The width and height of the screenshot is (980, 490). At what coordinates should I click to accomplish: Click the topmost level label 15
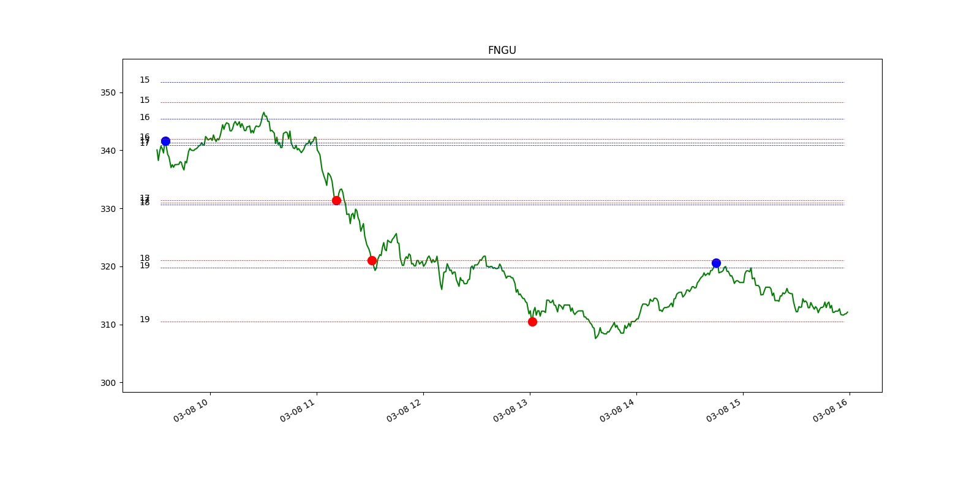coord(145,80)
